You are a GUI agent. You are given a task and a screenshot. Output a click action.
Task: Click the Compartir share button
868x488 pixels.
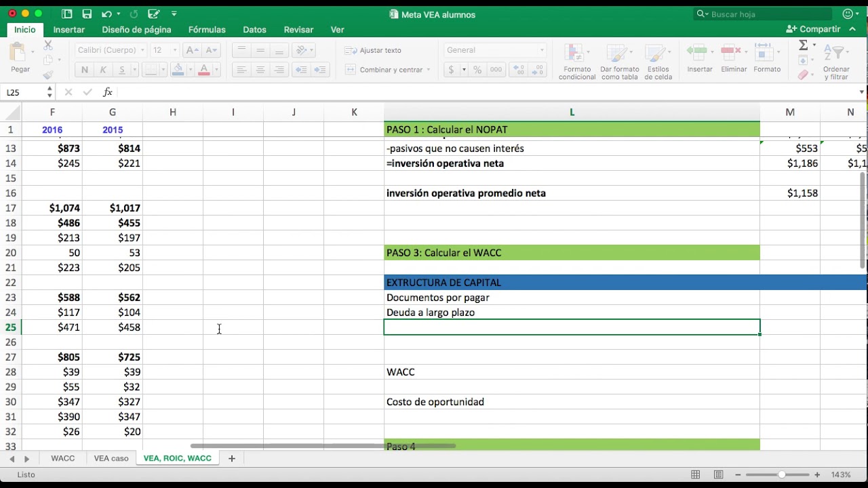click(x=813, y=29)
